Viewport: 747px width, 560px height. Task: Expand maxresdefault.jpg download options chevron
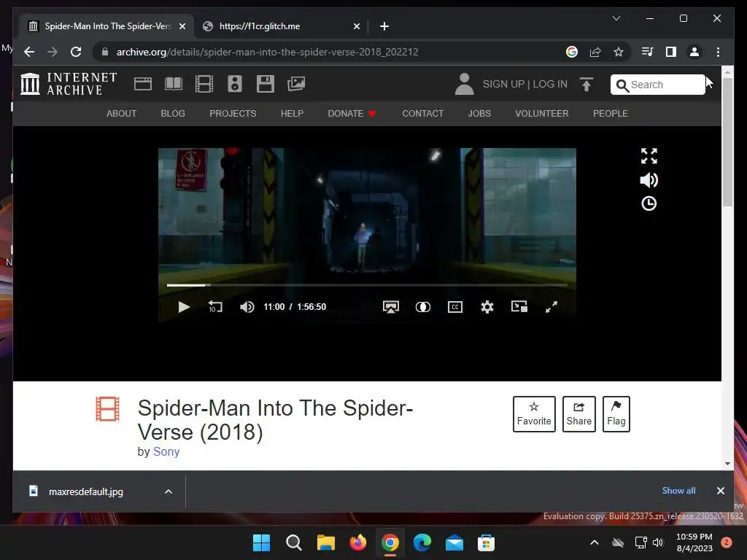point(169,491)
